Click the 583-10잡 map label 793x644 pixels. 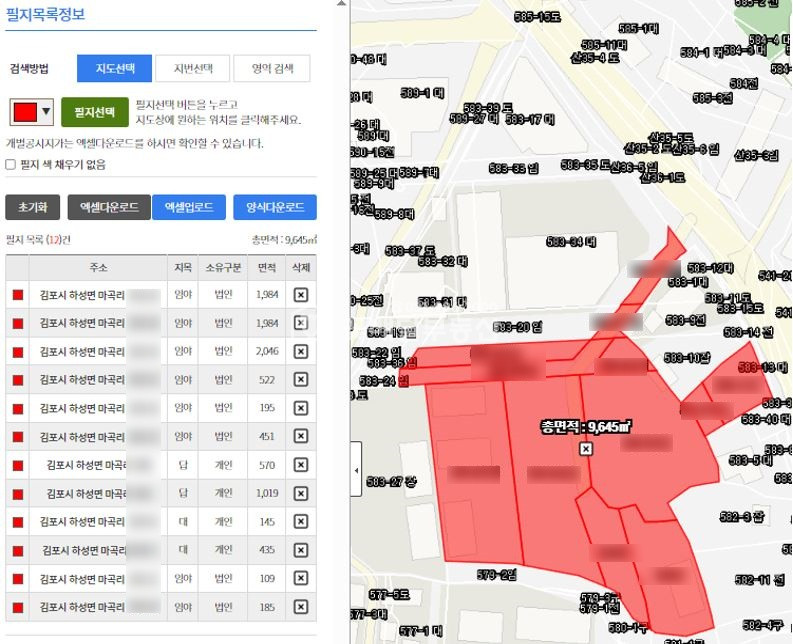click(x=687, y=358)
